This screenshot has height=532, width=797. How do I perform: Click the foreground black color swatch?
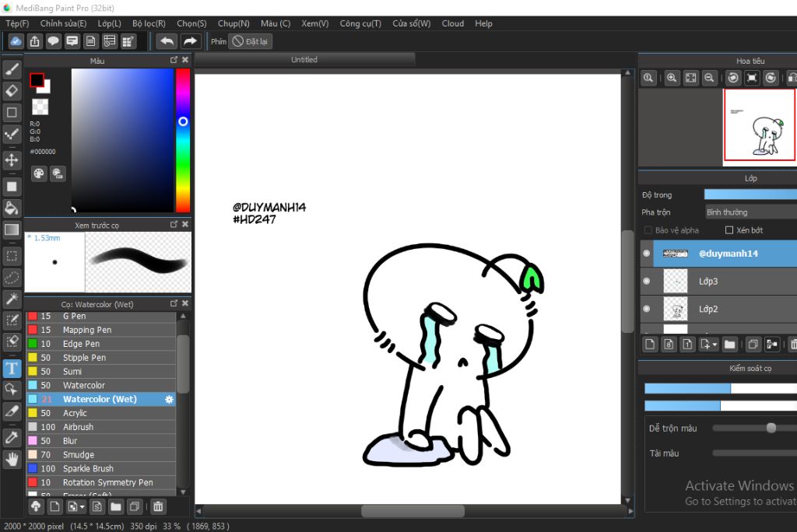37,80
